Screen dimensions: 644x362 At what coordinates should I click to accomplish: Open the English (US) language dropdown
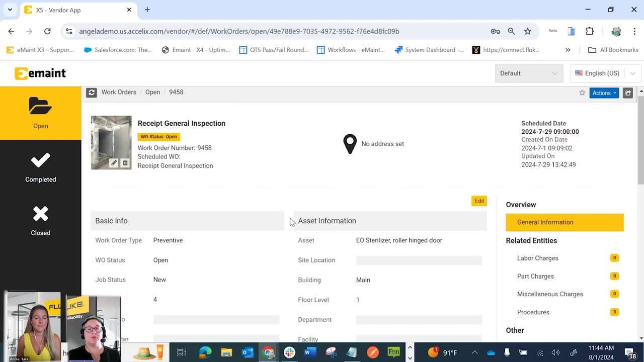tap(605, 73)
